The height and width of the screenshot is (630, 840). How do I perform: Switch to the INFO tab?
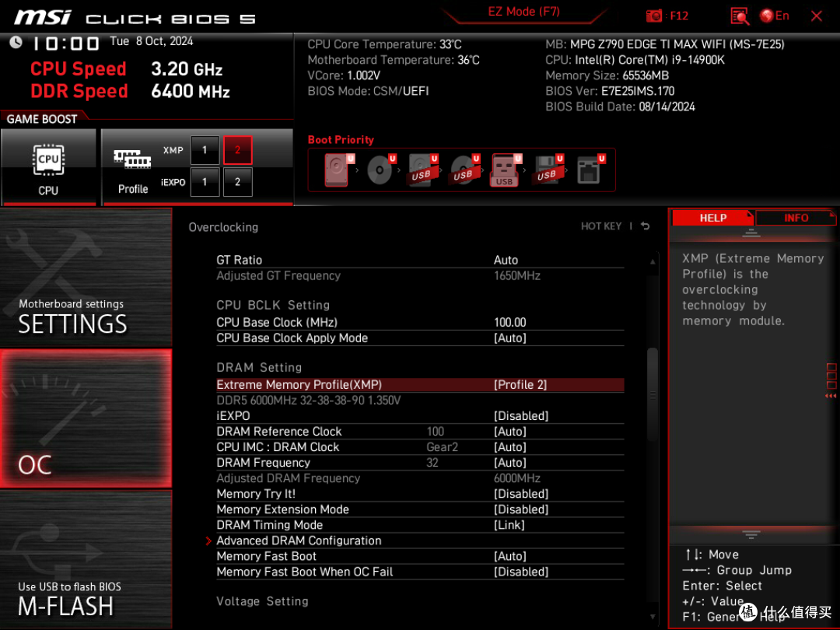pyautogui.click(x=796, y=218)
